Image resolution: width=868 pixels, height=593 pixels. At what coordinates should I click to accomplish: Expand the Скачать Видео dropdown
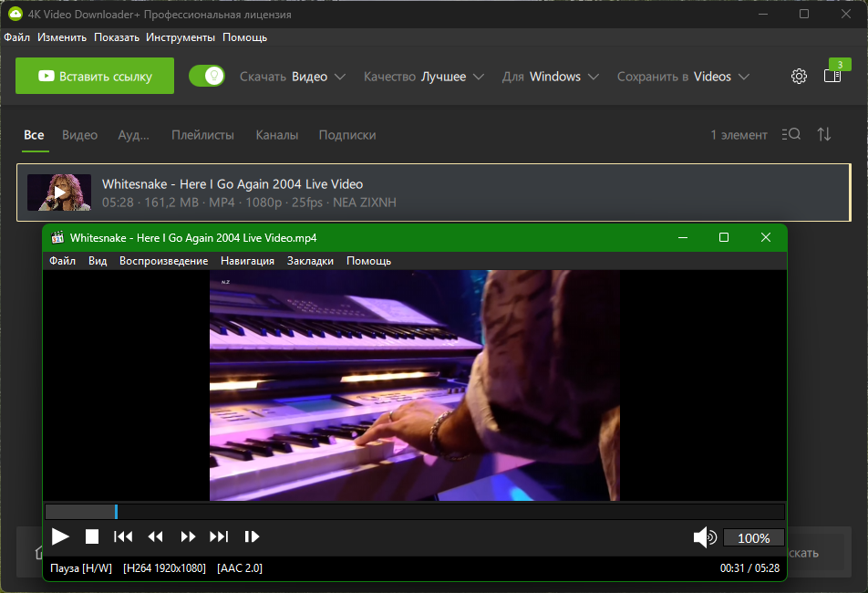click(x=293, y=77)
